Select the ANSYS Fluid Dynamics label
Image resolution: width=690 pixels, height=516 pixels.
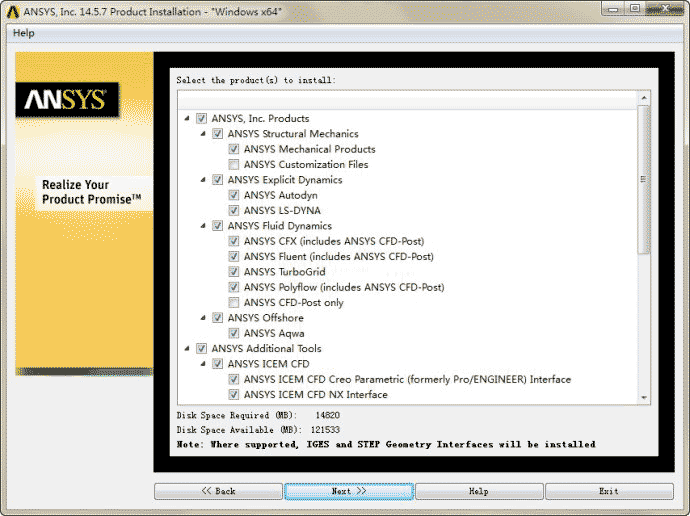click(x=280, y=226)
